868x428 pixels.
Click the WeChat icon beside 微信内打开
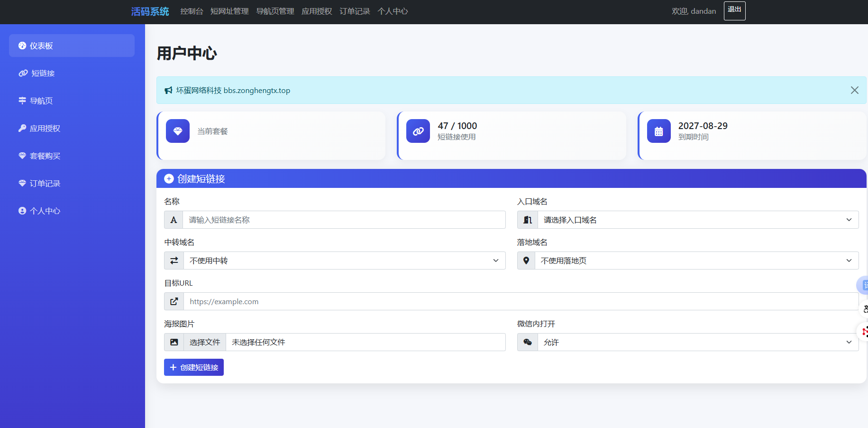527,342
